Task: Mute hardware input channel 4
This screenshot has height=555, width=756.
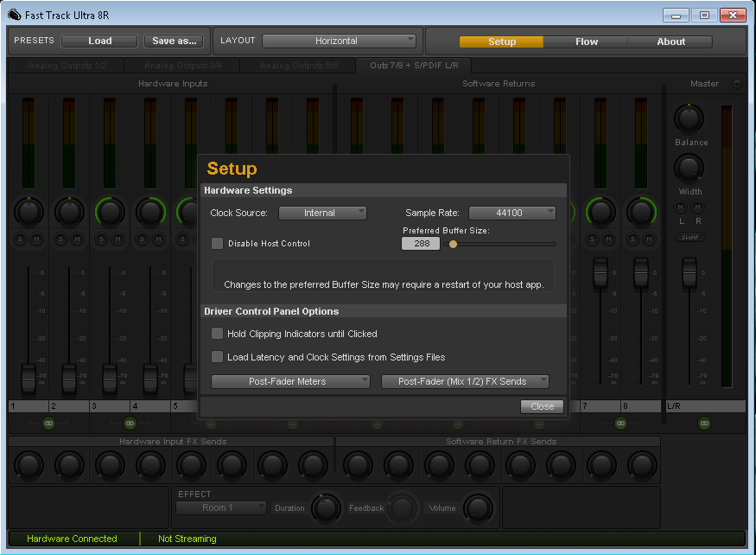Action: (158, 239)
